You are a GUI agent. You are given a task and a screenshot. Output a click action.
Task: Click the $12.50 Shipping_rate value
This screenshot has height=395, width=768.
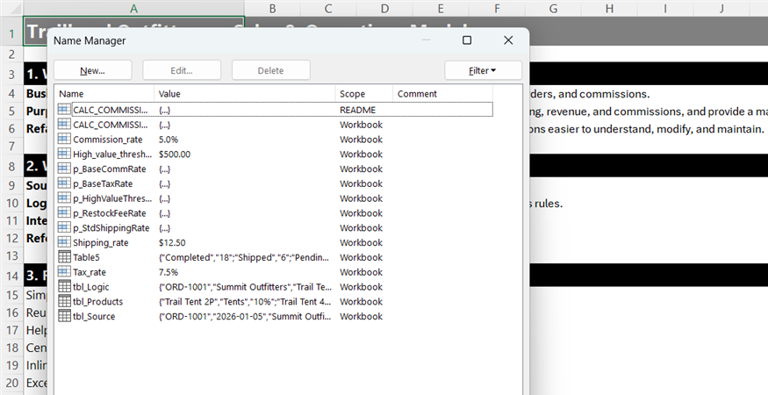(x=172, y=243)
